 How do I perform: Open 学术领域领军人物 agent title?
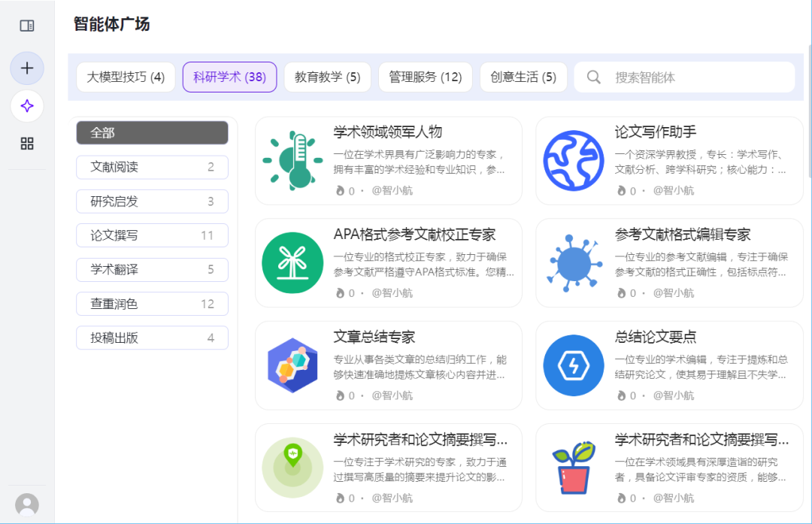coord(387,132)
